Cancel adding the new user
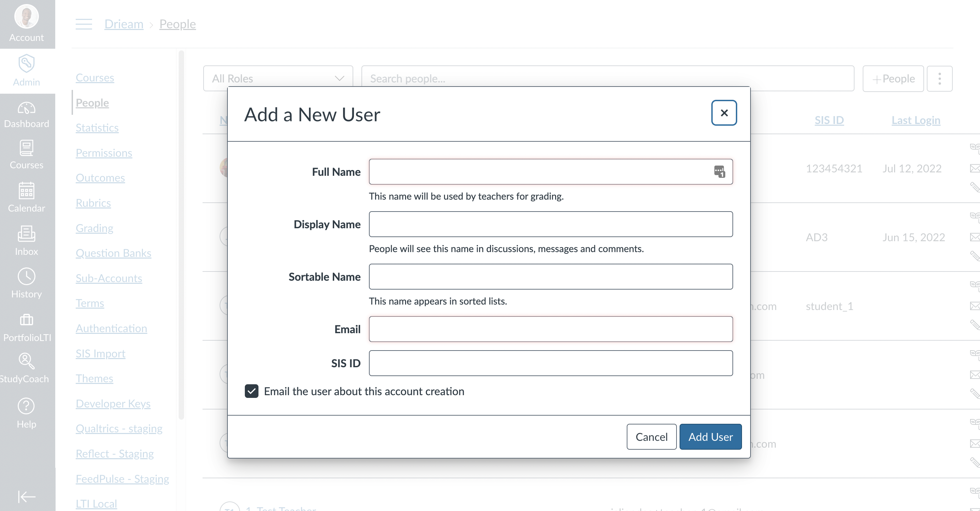This screenshot has height=511, width=980. (651, 437)
